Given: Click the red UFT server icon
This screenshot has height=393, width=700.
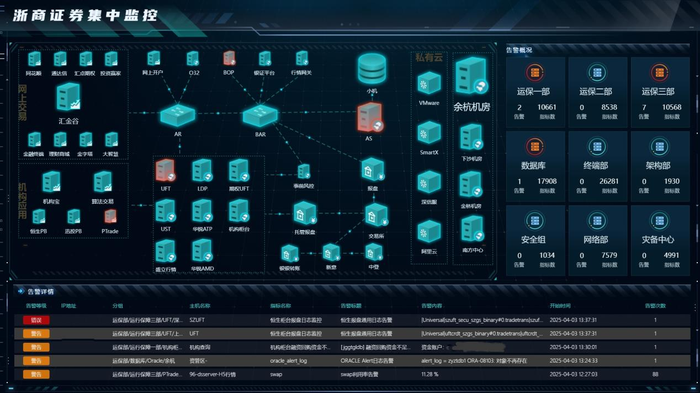Looking at the screenshot, I should 165,171.
